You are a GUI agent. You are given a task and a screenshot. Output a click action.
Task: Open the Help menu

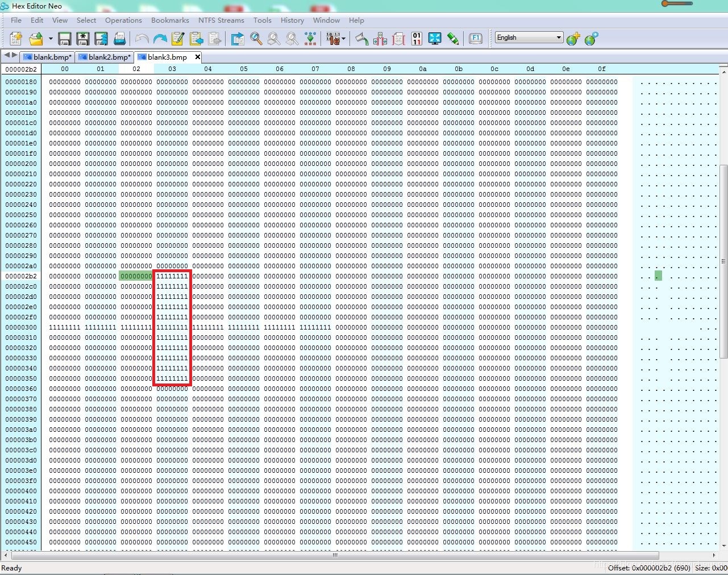coord(356,20)
